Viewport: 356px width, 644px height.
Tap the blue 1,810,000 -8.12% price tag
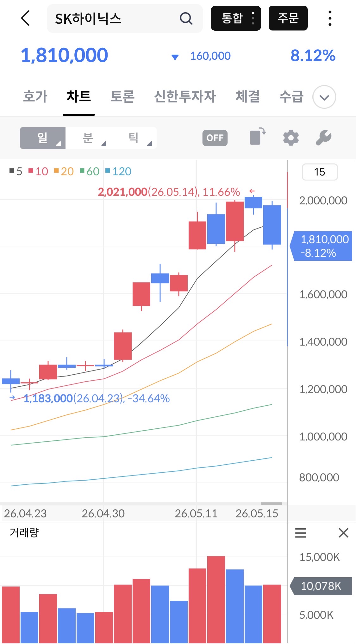pyautogui.click(x=322, y=246)
